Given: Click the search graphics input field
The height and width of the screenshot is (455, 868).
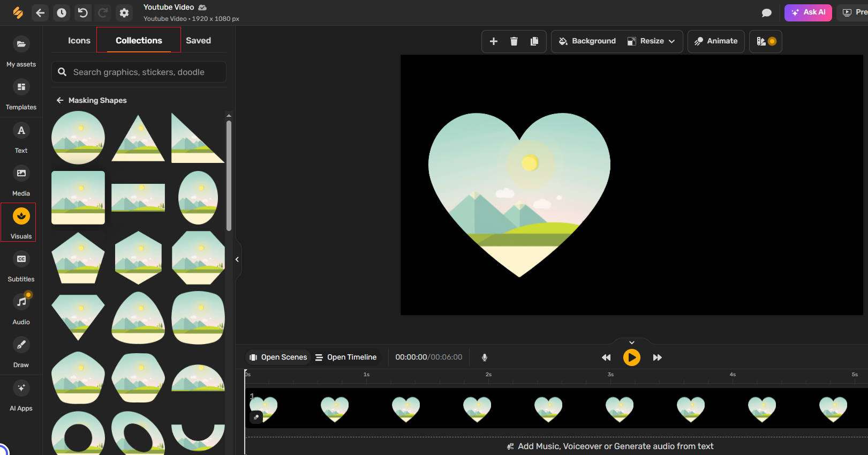Looking at the screenshot, I should point(139,72).
